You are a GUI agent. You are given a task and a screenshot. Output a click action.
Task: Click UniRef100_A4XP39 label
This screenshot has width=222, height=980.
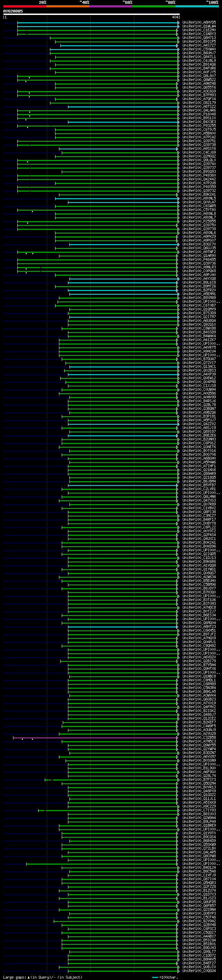199,374
